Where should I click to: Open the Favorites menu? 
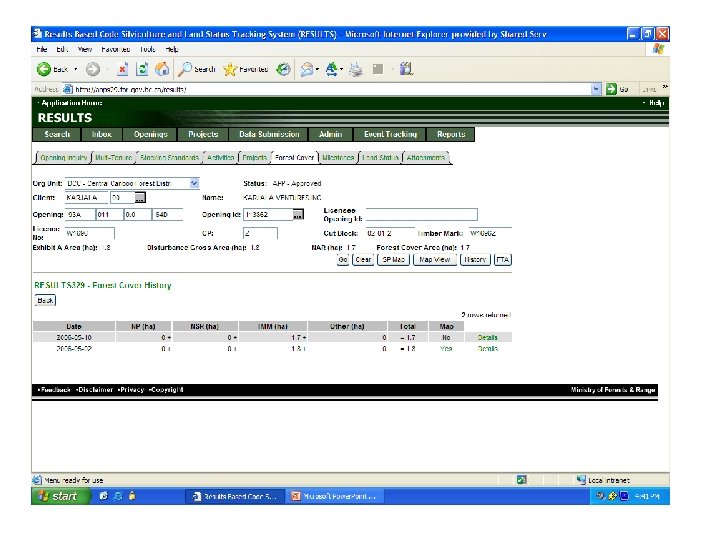pyautogui.click(x=115, y=49)
